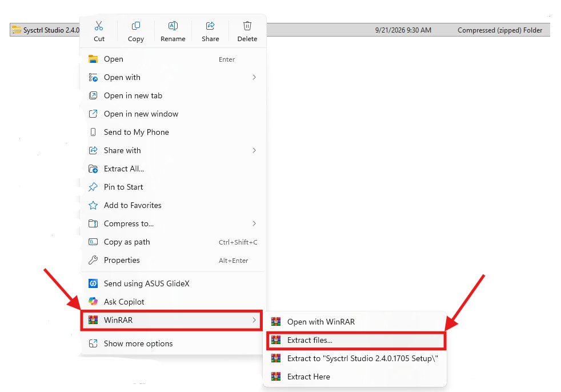Click the Pin to Start pin icon
The image size is (561, 392).
pyautogui.click(x=93, y=187)
